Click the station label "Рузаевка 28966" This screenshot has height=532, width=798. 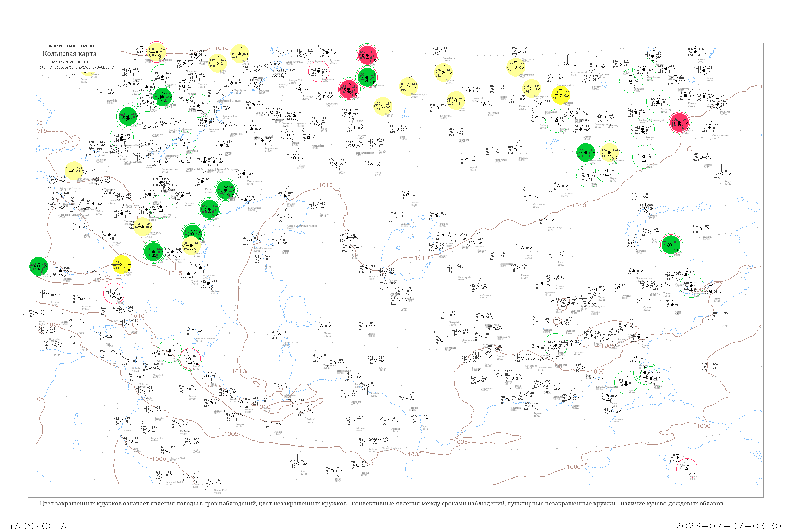pyautogui.click(x=524, y=107)
